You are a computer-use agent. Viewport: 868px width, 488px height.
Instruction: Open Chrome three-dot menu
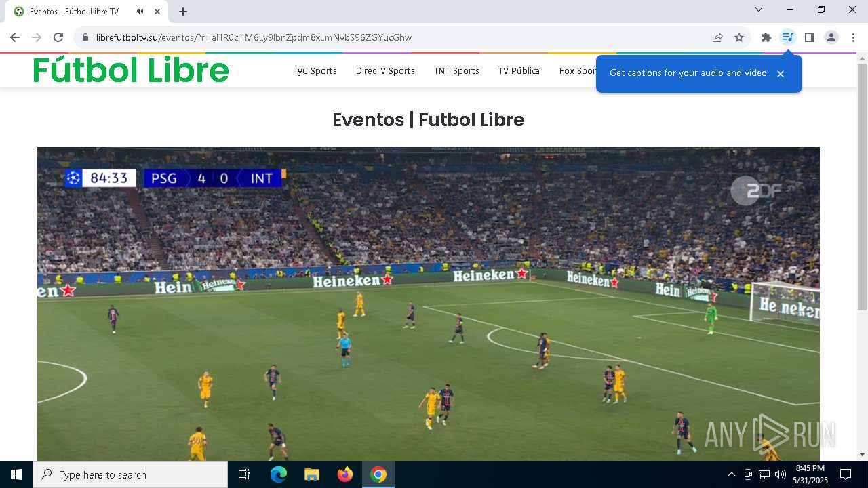[x=853, y=37]
